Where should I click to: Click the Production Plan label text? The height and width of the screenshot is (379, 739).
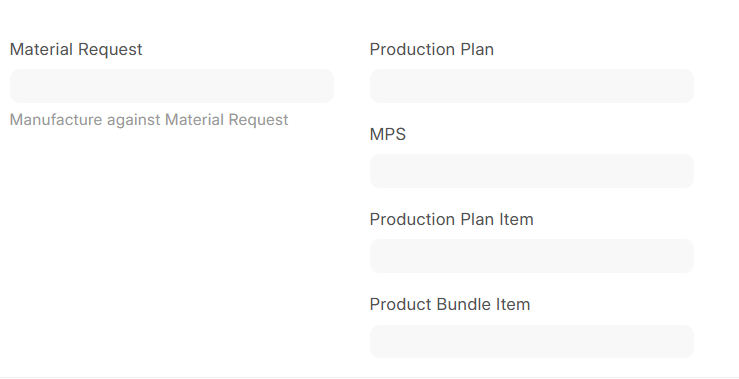(x=431, y=49)
